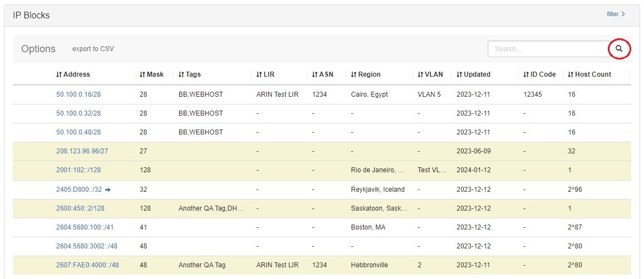
Task: Open IP block 2607:FAE0:4000::/48
Action: coord(87,265)
